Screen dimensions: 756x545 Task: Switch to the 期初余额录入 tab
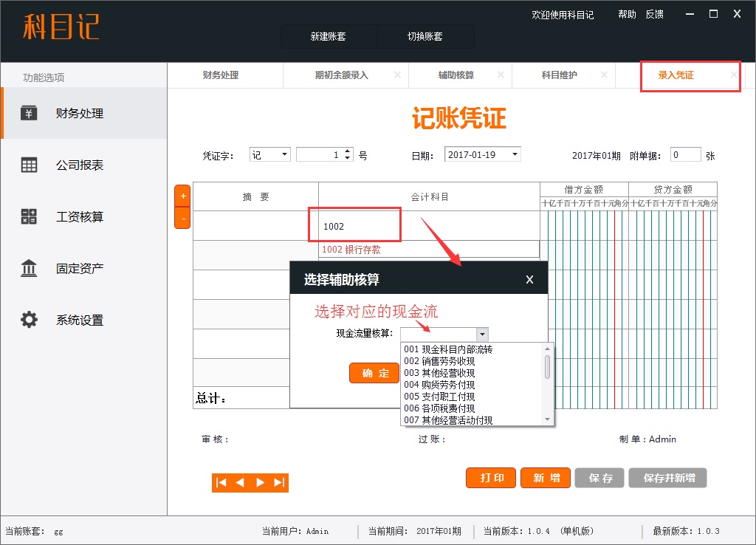coord(341,75)
